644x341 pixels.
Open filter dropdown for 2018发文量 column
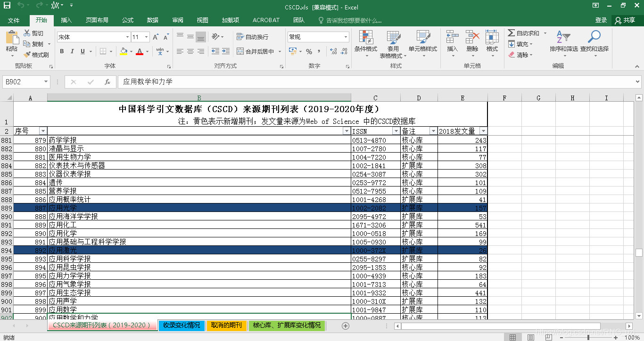tap(483, 131)
